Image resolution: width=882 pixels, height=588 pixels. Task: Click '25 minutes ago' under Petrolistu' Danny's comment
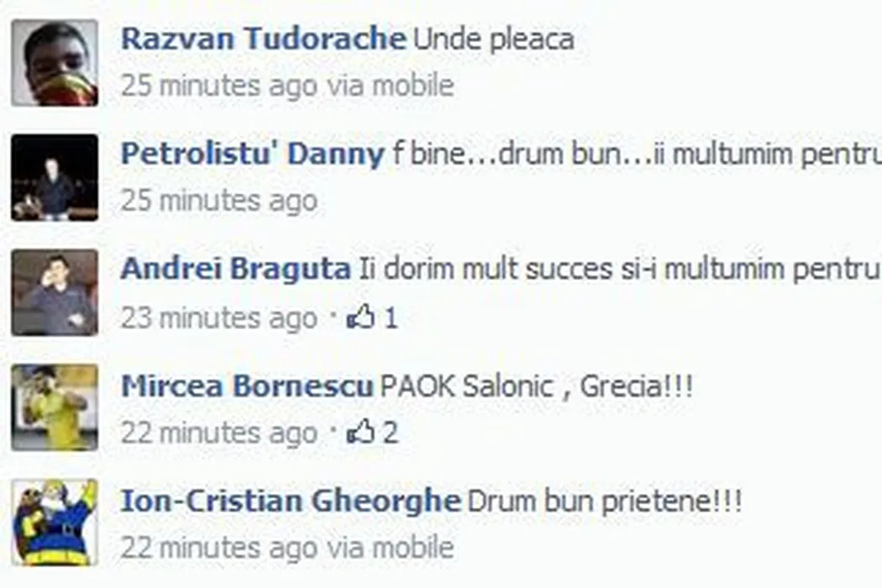coord(219,201)
